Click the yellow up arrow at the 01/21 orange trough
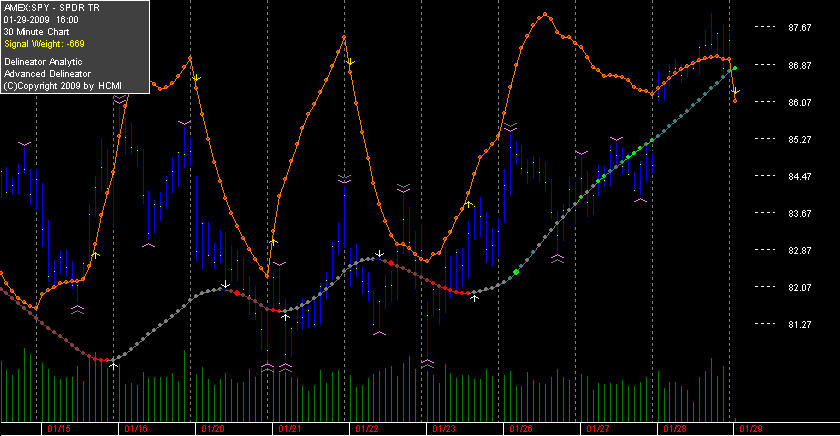Image resolution: width=840 pixels, height=436 pixels. tap(273, 242)
